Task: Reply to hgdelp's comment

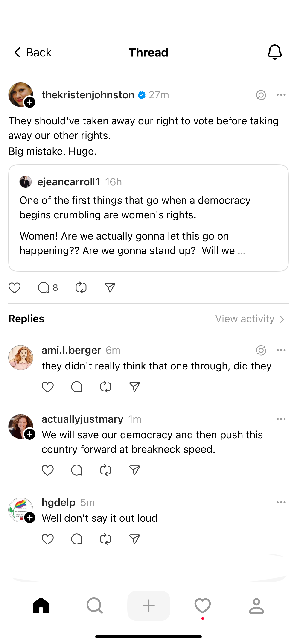Action: click(76, 539)
